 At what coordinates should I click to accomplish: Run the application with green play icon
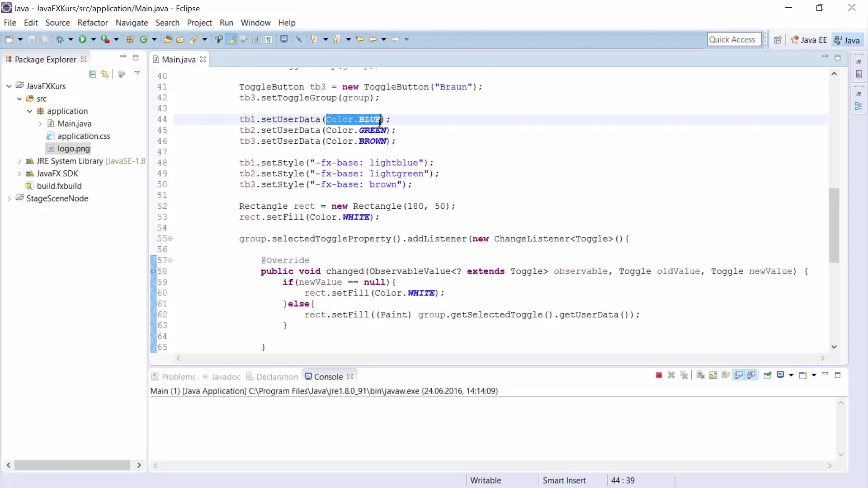82,39
